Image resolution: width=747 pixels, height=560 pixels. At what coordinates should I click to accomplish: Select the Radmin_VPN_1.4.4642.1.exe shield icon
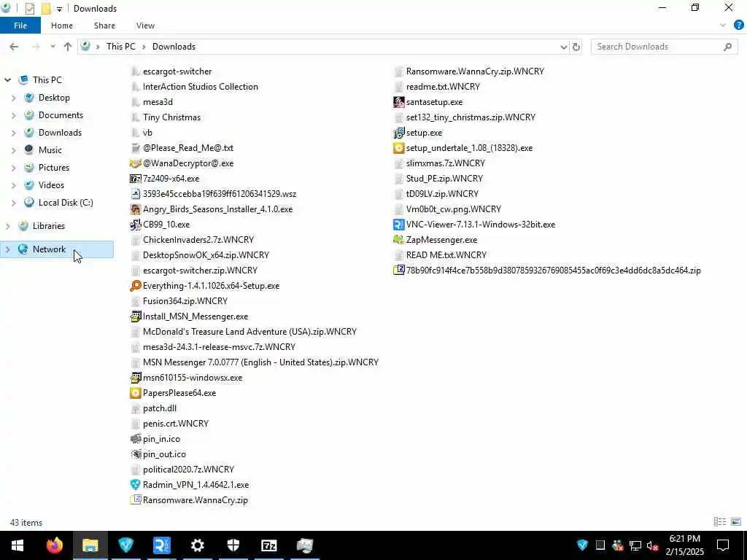[135, 485]
